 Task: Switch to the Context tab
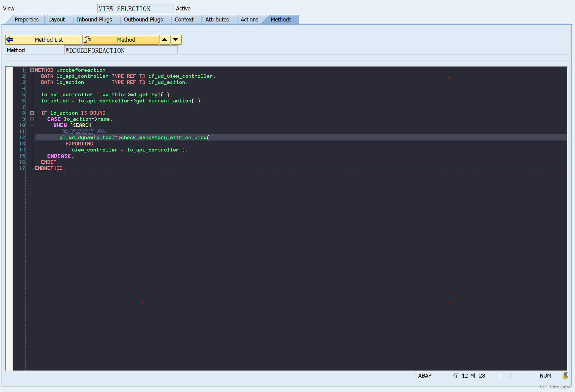click(x=184, y=20)
